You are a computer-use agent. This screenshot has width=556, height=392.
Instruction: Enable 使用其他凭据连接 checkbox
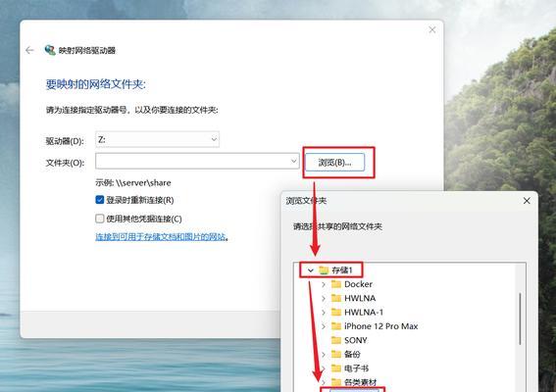pyautogui.click(x=100, y=219)
